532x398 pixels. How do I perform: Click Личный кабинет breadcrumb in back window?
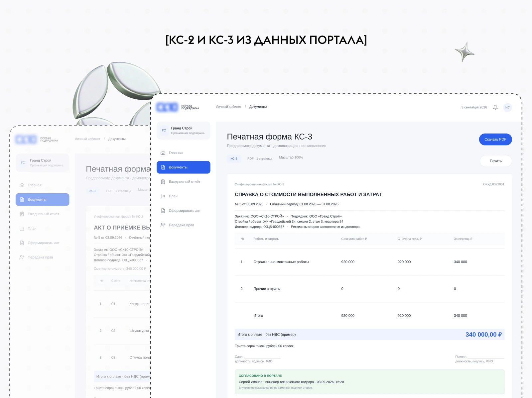coord(87,139)
